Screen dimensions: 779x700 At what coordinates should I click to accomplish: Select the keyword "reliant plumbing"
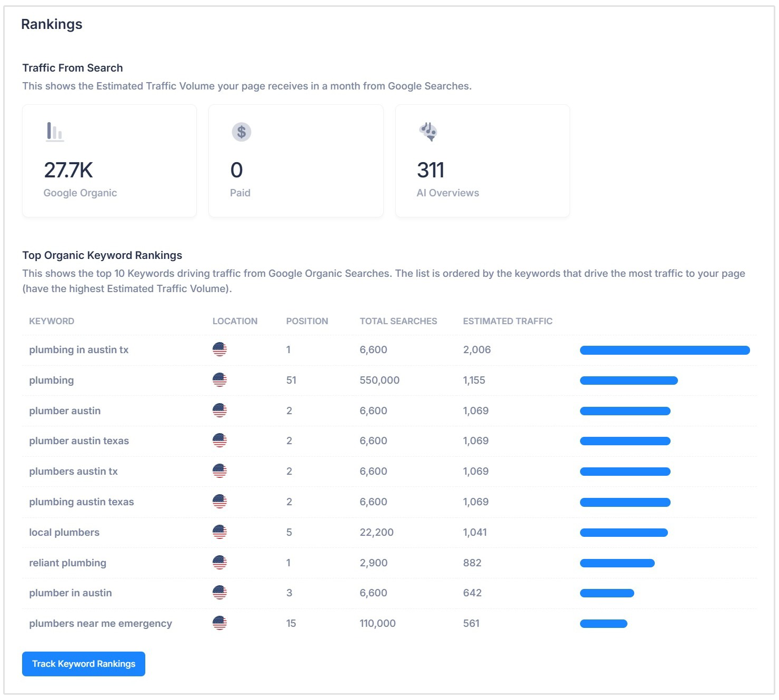pos(68,563)
